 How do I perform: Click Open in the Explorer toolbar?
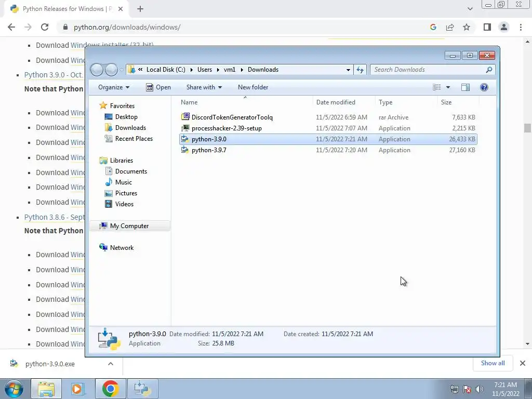point(158,87)
